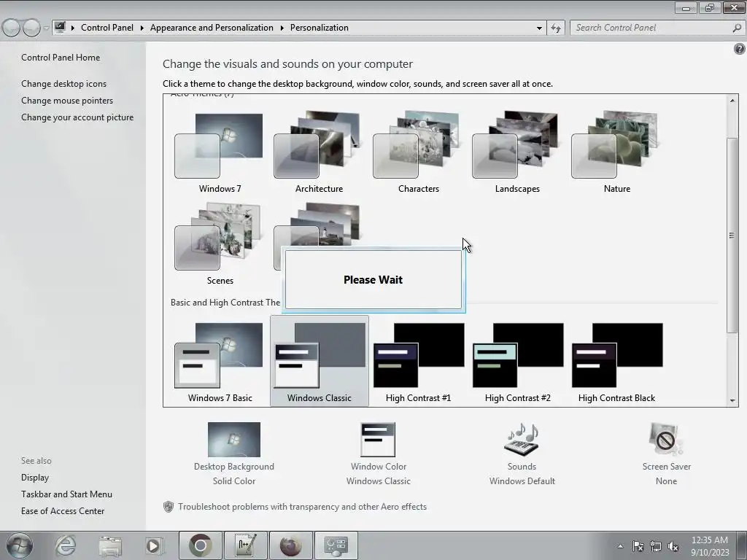Select the Windows Classic theme
This screenshot has width=747, height=560.
tap(320, 362)
